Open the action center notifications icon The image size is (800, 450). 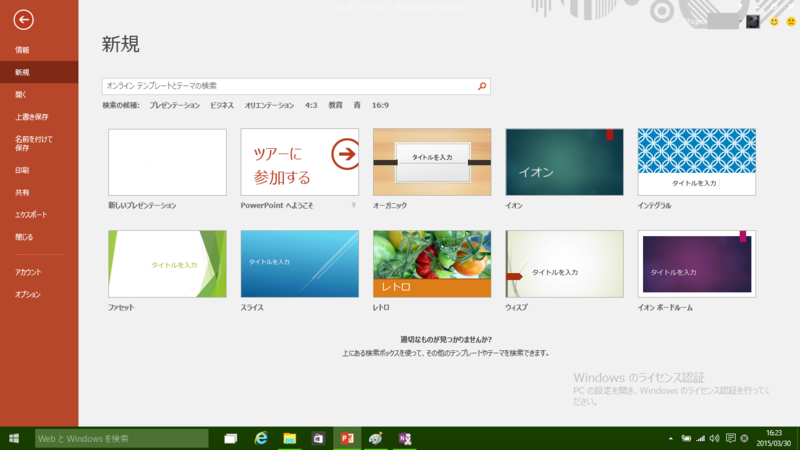(x=731, y=438)
